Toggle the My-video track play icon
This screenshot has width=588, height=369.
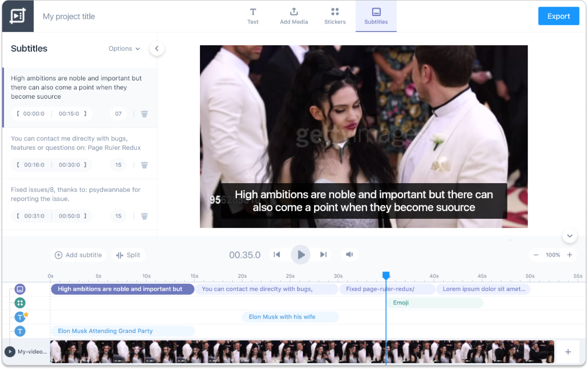click(10, 352)
